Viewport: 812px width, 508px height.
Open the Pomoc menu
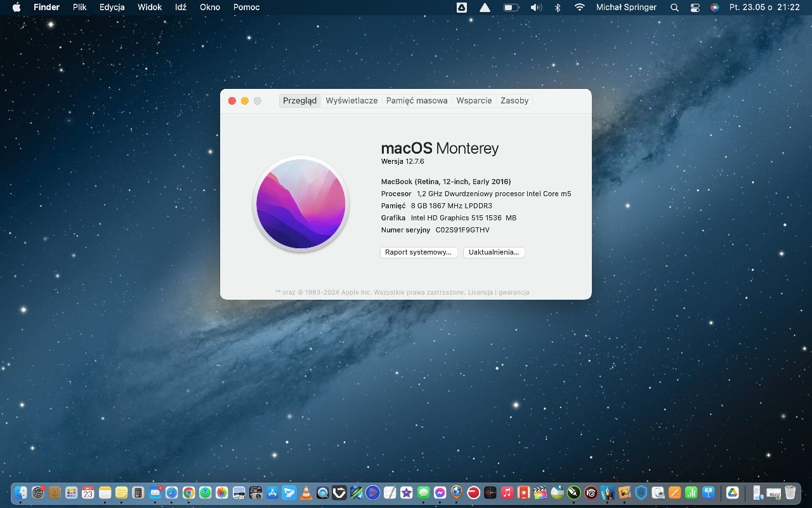pos(246,8)
